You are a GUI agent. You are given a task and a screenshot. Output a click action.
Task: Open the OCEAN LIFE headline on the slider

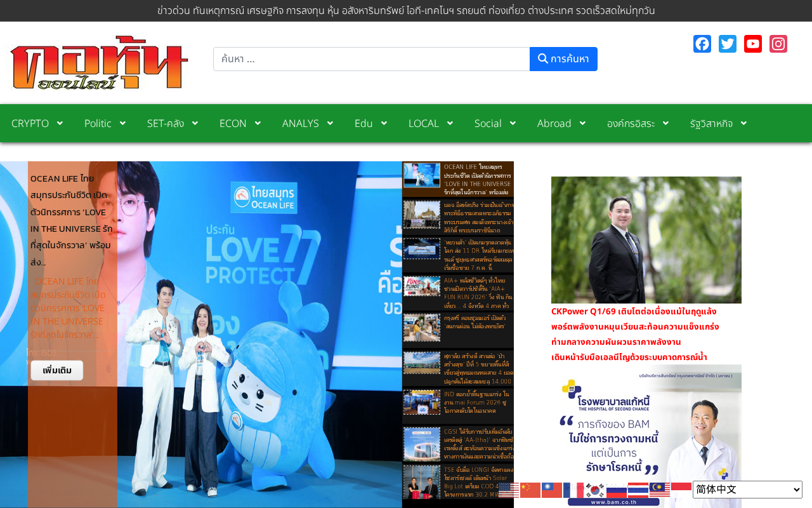(x=72, y=220)
